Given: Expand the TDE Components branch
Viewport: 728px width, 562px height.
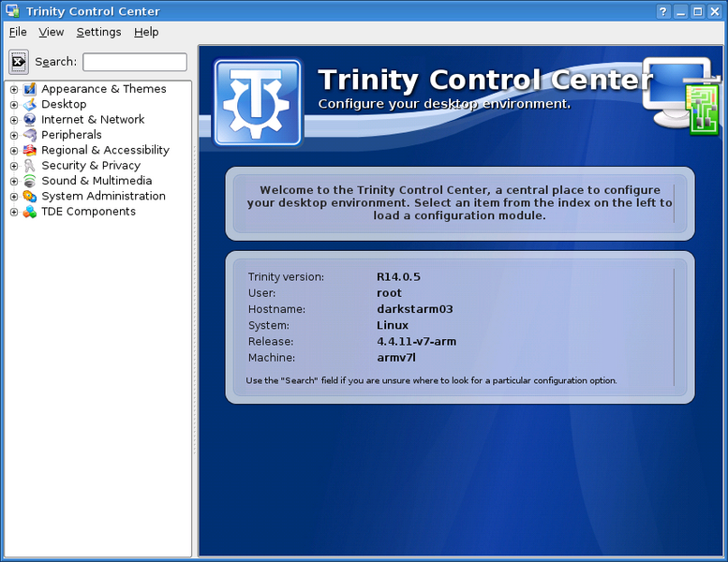Looking at the screenshot, I should click(x=14, y=212).
